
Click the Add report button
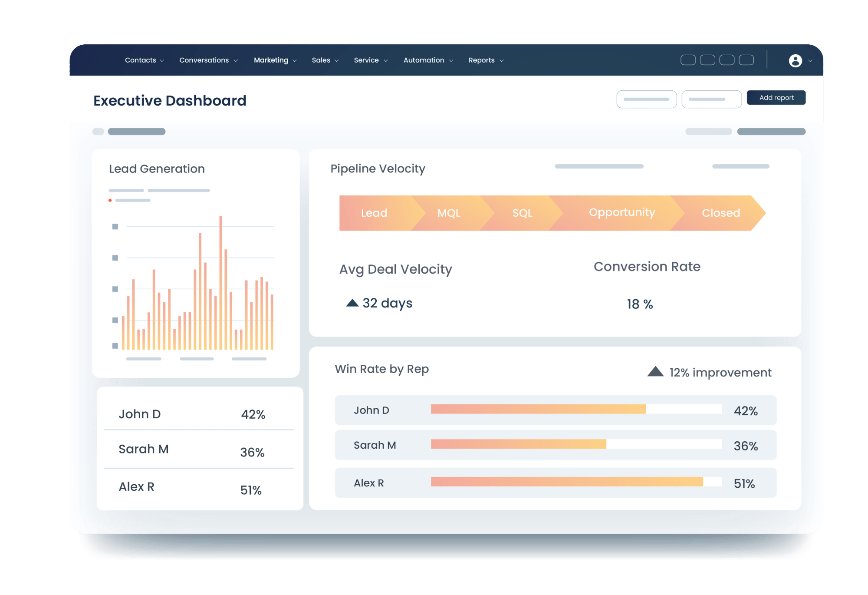(x=776, y=98)
